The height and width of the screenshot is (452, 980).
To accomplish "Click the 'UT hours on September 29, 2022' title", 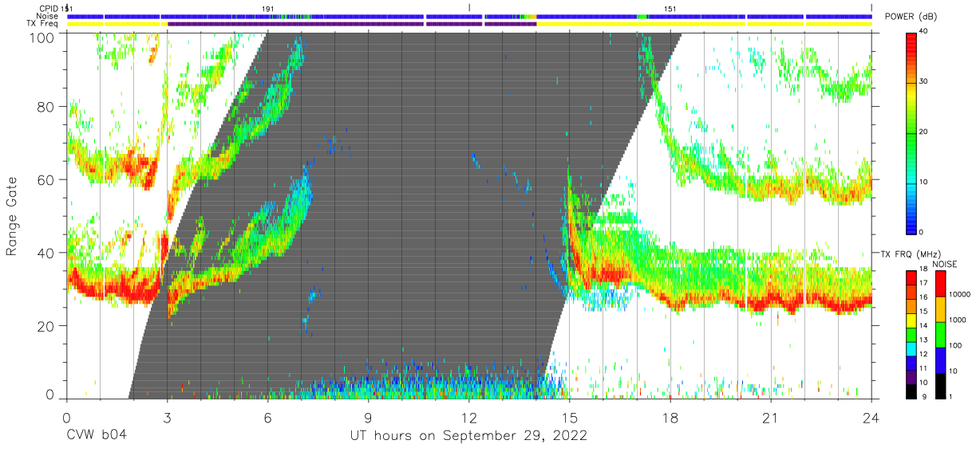I will coord(469,436).
